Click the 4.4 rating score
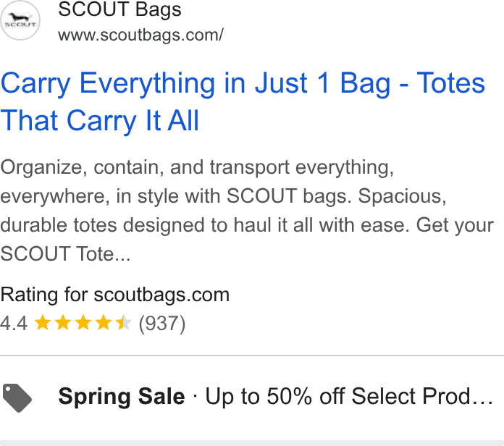The image size is (504, 446). 14,323
